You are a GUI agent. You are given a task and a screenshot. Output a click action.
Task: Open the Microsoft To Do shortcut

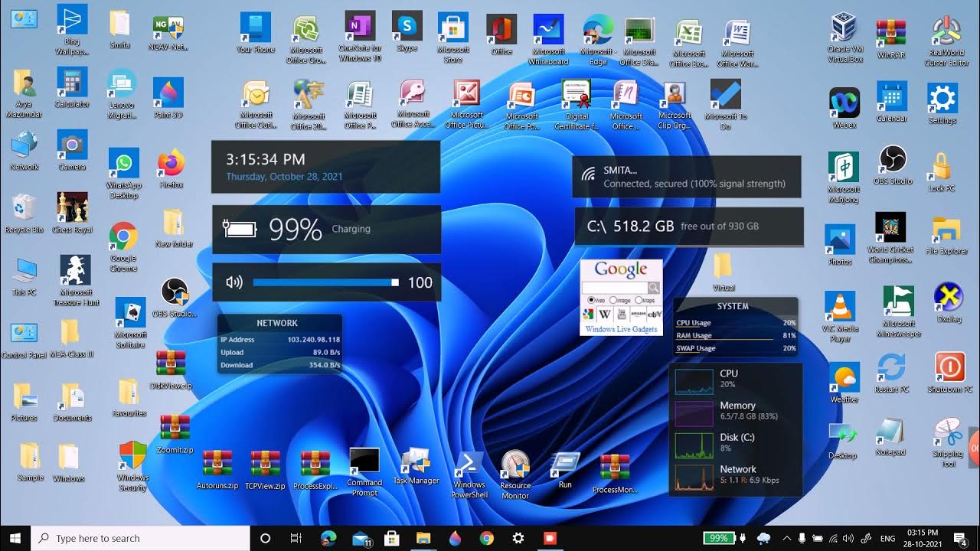tap(725, 106)
